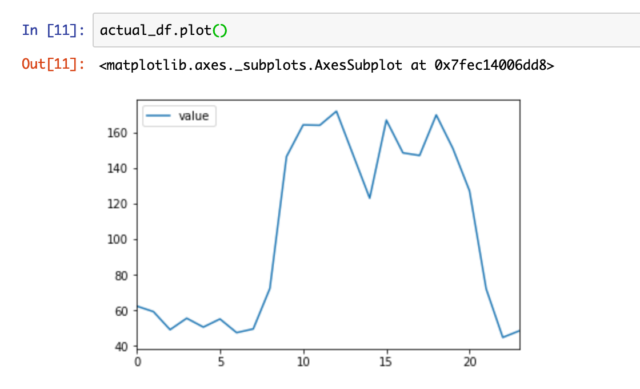The image size is (640, 389).
Task: Click the x-axis tick label 10
Action: 303,362
